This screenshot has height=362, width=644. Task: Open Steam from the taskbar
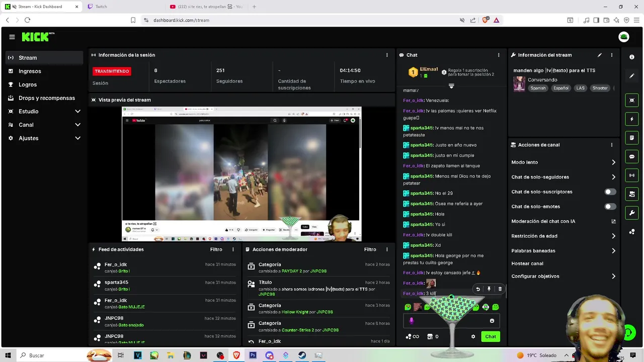[x=302, y=355]
